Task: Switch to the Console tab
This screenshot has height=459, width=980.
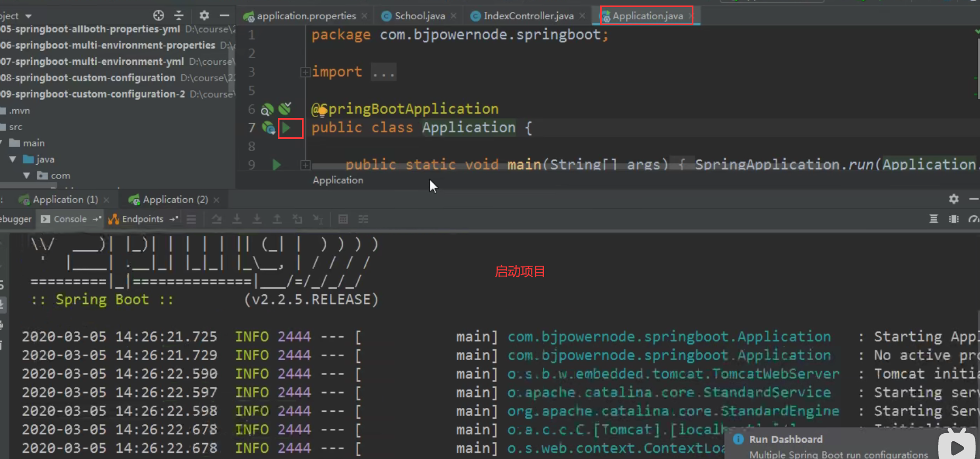Action: click(x=70, y=219)
